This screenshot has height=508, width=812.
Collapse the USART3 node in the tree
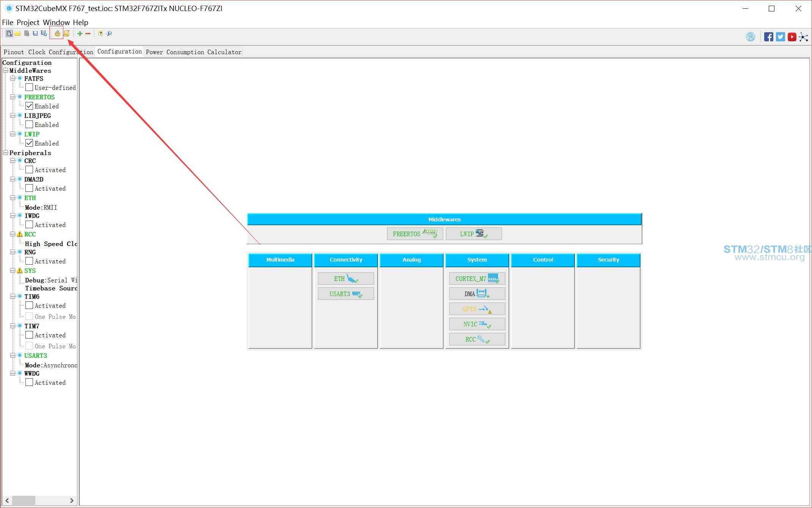click(x=13, y=356)
